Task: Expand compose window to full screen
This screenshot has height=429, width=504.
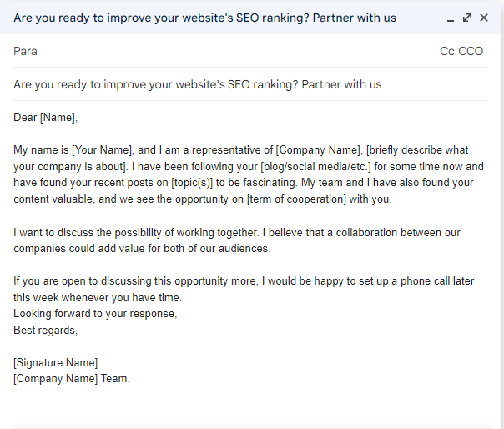Action: click(x=467, y=18)
